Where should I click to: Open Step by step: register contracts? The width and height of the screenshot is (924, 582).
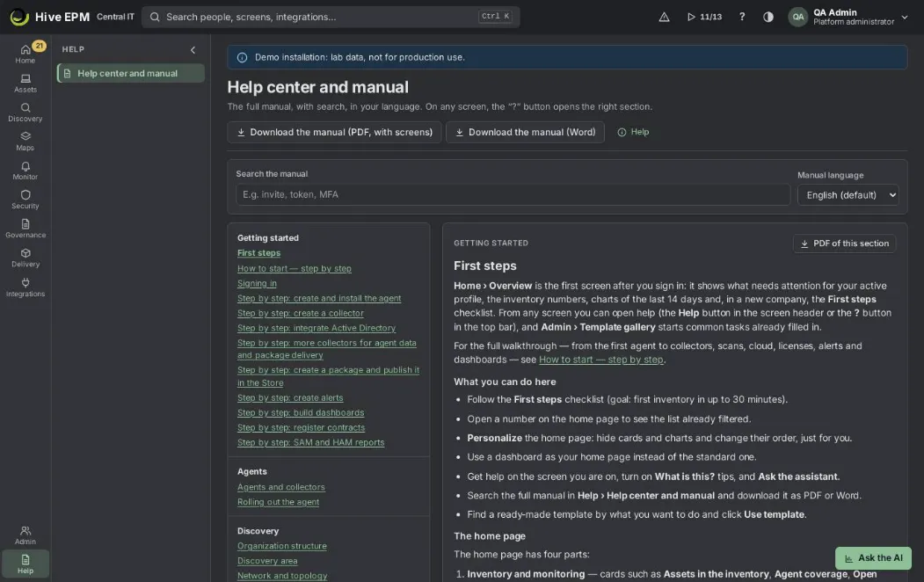[x=302, y=427]
